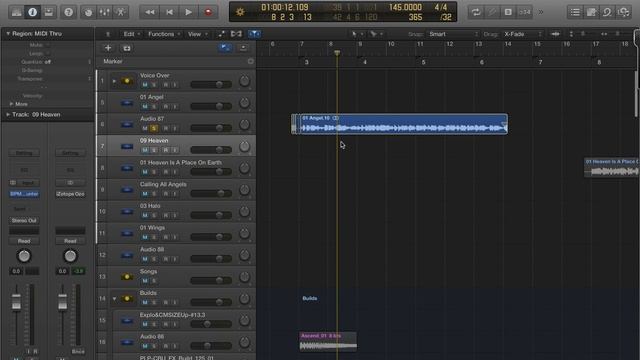Open the Editors scissors icon

(121, 12)
